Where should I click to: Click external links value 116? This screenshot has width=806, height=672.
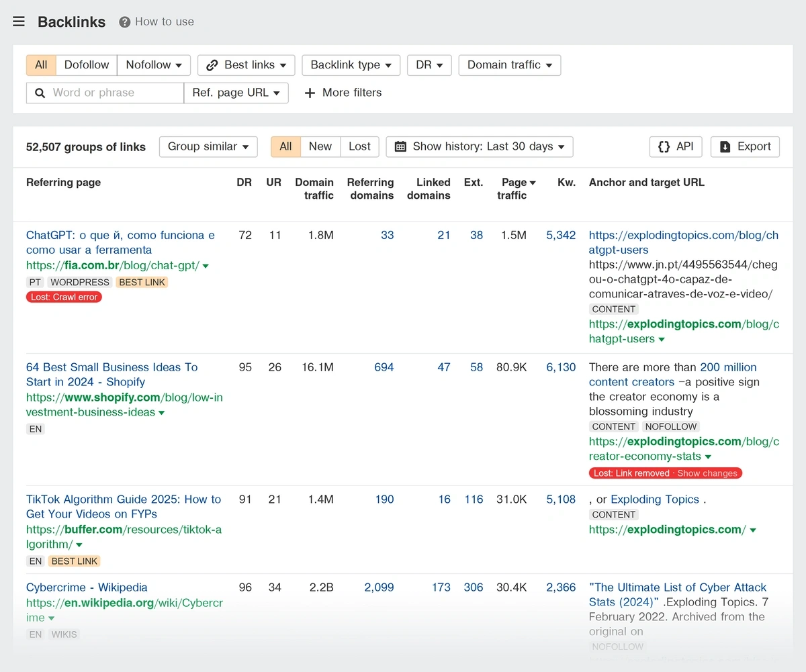(474, 499)
